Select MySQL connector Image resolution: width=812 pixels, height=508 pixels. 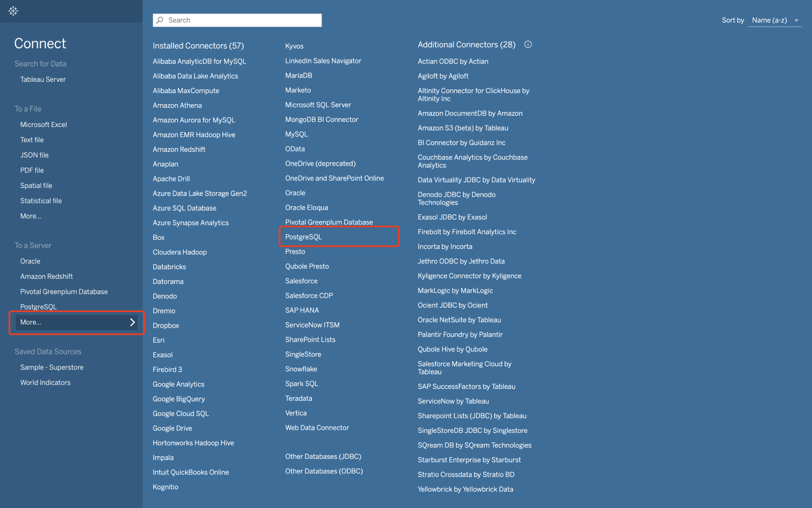[x=296, y=134]
